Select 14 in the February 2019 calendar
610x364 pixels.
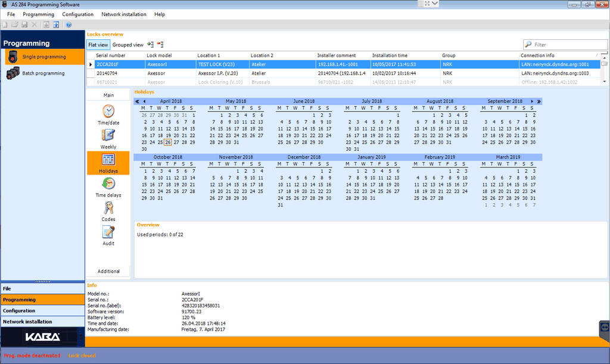[441, 185]
